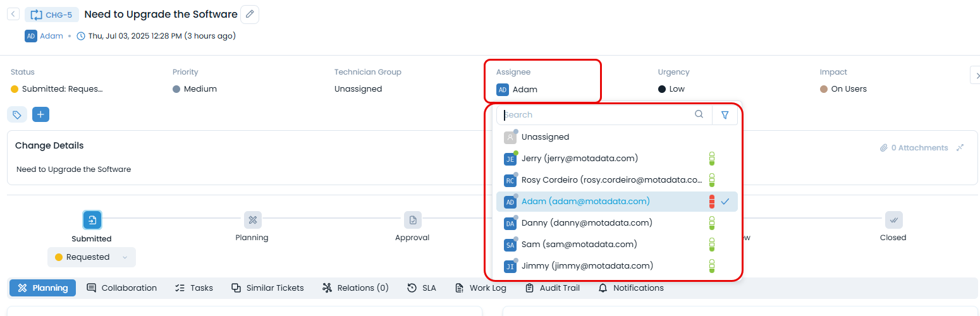980x316 pixels.
Task: Click the tag icon button
Action: click(17, 114)
